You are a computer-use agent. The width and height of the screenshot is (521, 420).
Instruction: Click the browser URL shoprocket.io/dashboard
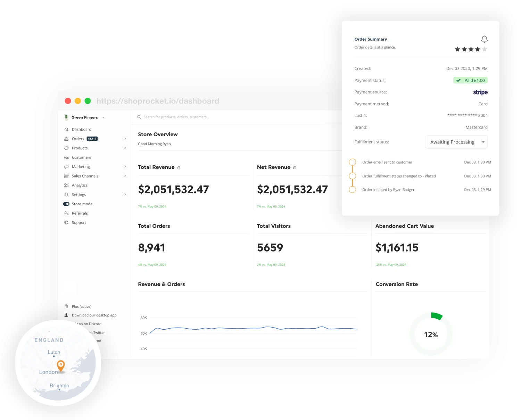tap(158, 101)
